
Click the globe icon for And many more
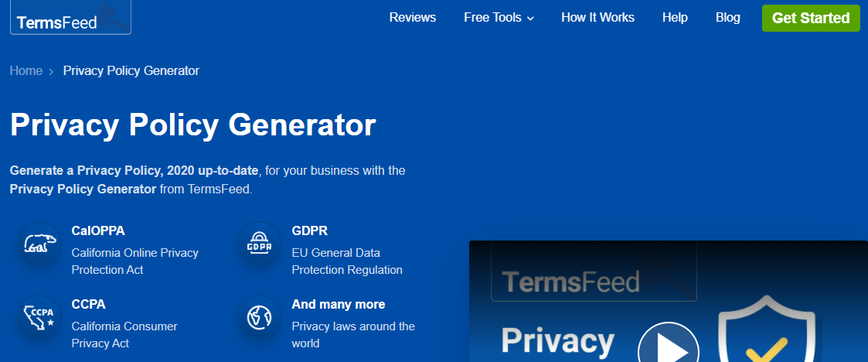(258, 318)
